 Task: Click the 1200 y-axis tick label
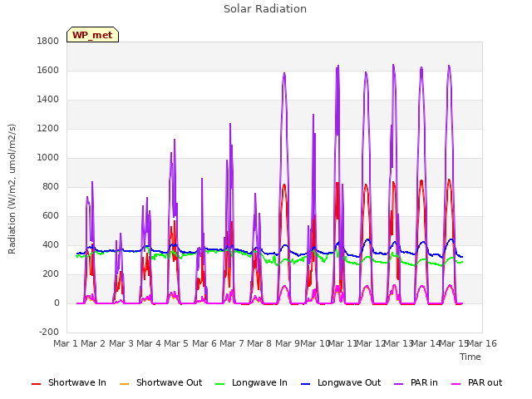48,129
